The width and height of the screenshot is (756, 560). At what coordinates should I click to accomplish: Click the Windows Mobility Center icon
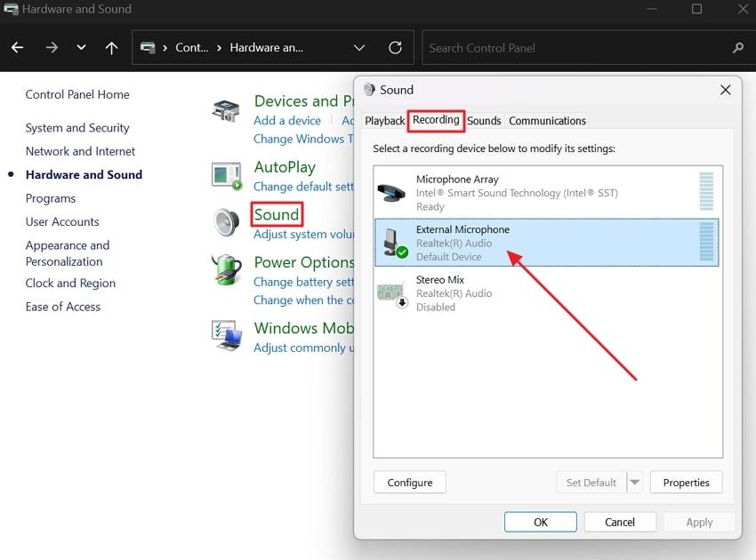(227, 336)
